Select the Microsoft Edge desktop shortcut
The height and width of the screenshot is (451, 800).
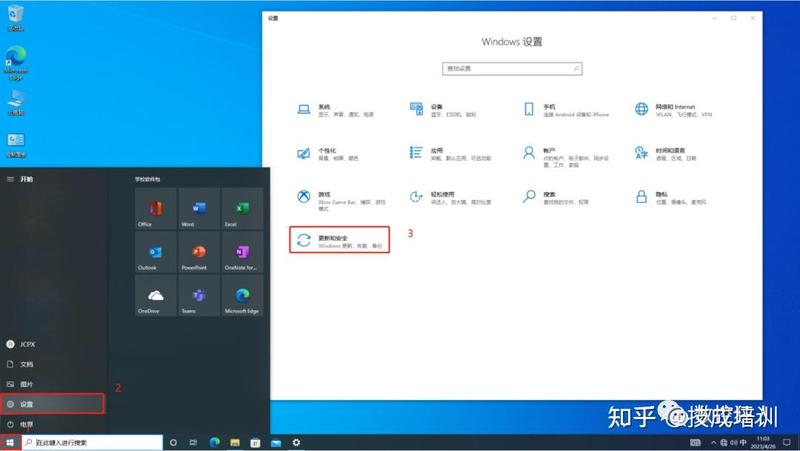[x=16, y=63]
